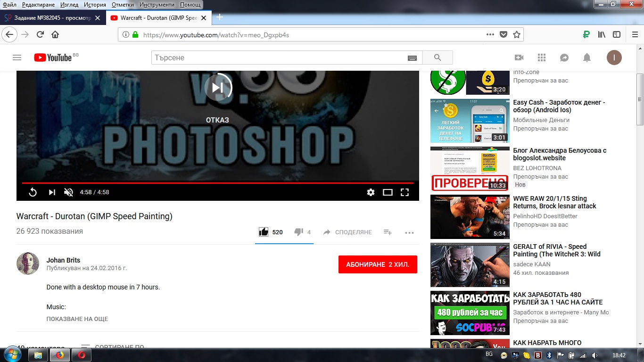Reload the page
This screenshot has width=644, height=362.
40,34
